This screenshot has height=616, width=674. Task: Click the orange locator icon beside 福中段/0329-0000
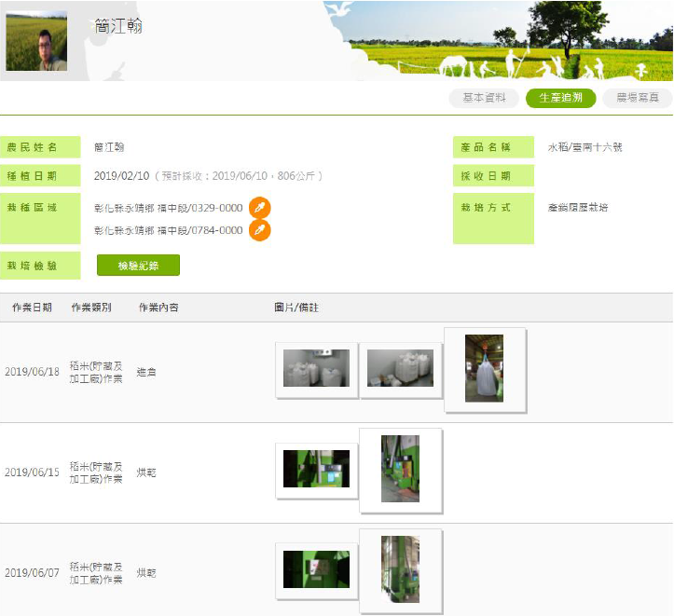point(260,208)
